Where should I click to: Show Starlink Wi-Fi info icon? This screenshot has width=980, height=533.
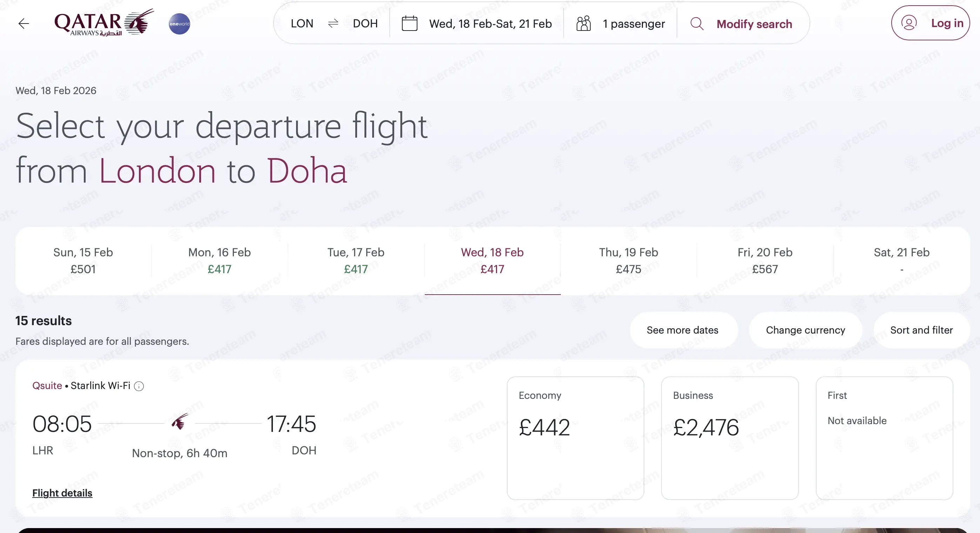[x=139, y=386]
